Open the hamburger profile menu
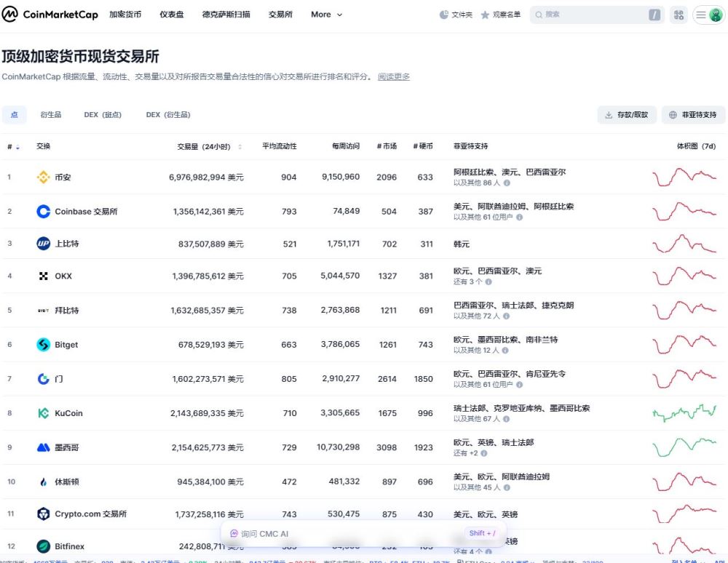This screenshot has height=563, width=728. pos(700,15)
